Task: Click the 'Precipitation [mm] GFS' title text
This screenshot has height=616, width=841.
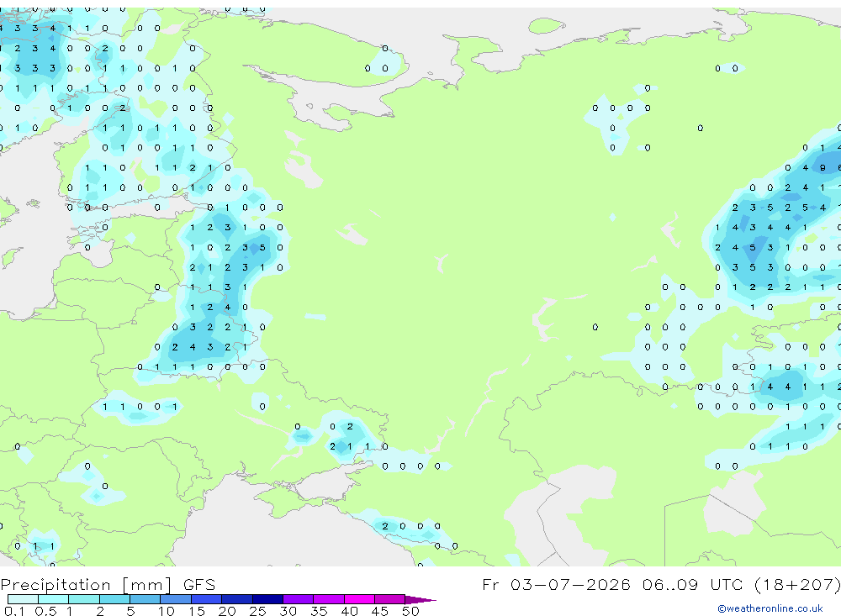Action: click(x=108, y=585)
